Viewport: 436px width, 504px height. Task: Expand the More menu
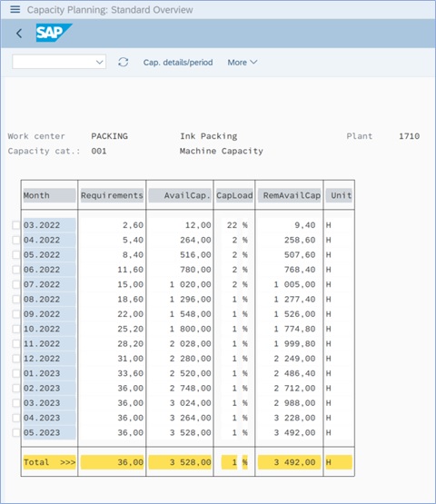[243, 63]
